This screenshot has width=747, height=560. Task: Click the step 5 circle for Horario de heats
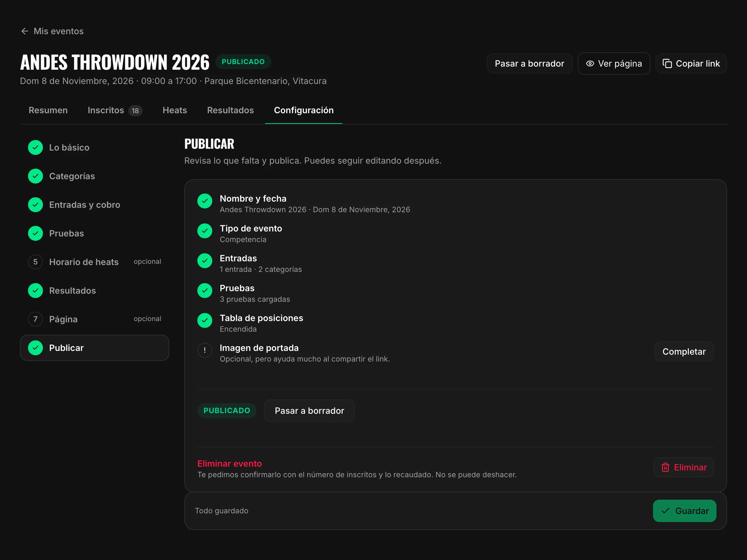point(35,262)
